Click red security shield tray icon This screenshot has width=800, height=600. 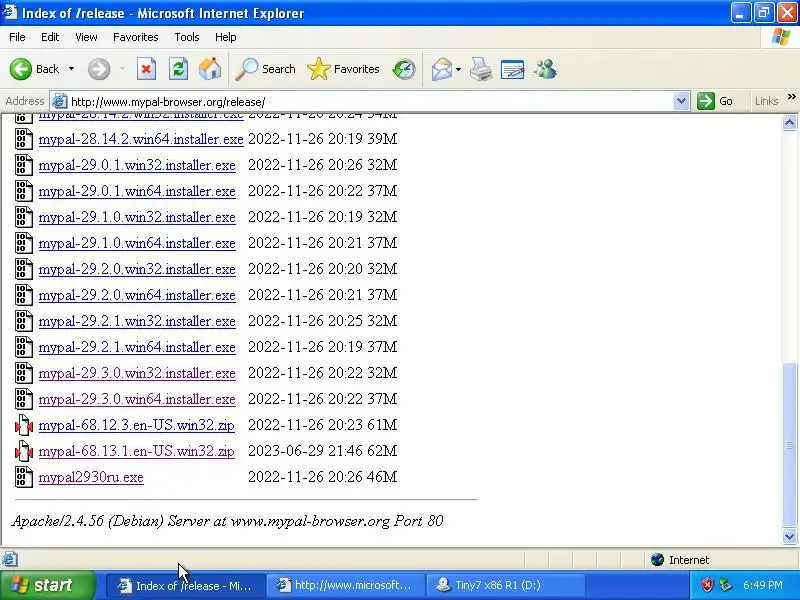pyautogui.click(x=707, y=585)
